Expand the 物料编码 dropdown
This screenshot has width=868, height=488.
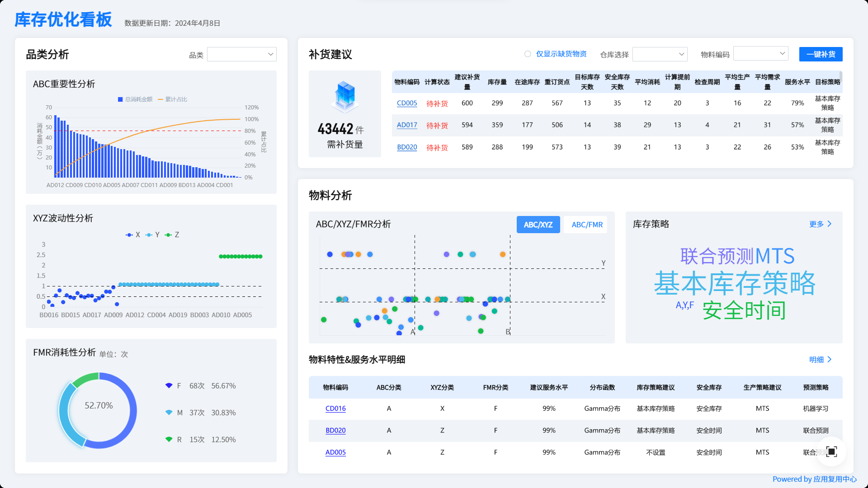pos(760,54)
